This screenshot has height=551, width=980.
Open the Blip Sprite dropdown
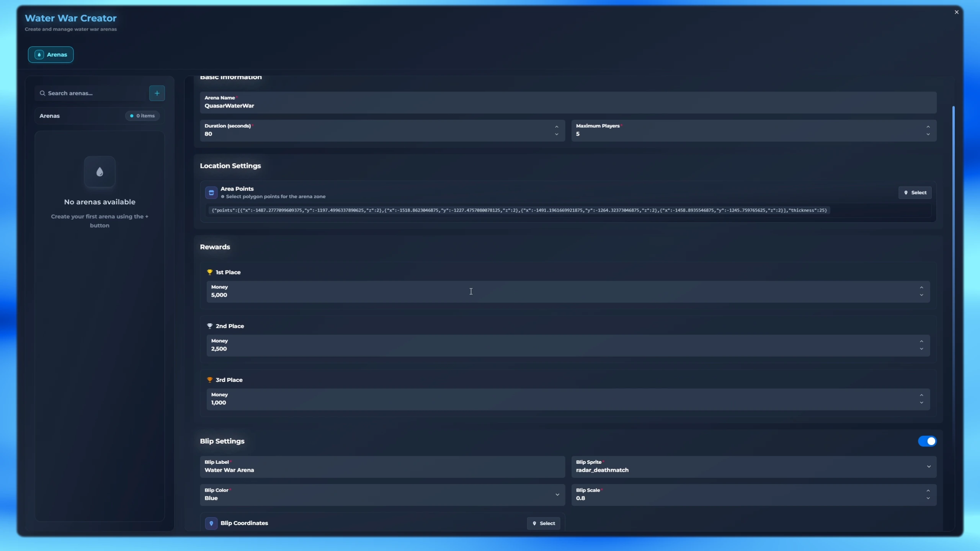click(754, 467)
